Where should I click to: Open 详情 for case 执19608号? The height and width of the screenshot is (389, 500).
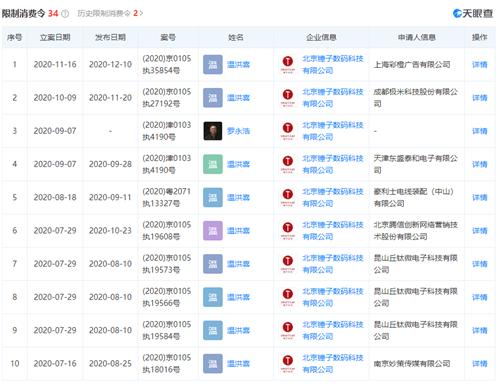tap(480, 230)
